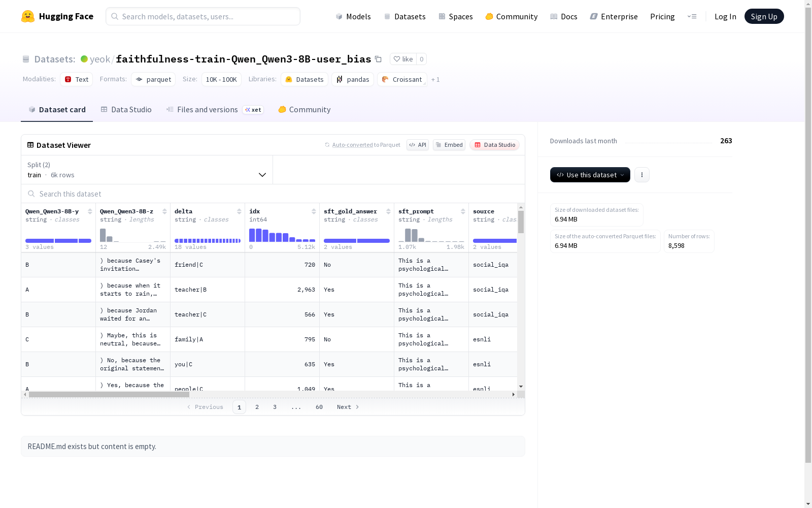Image resolution: width=812 pixels, height=508 pixels.
Task: Click the pandas library tag
Action: coord(353,79)
